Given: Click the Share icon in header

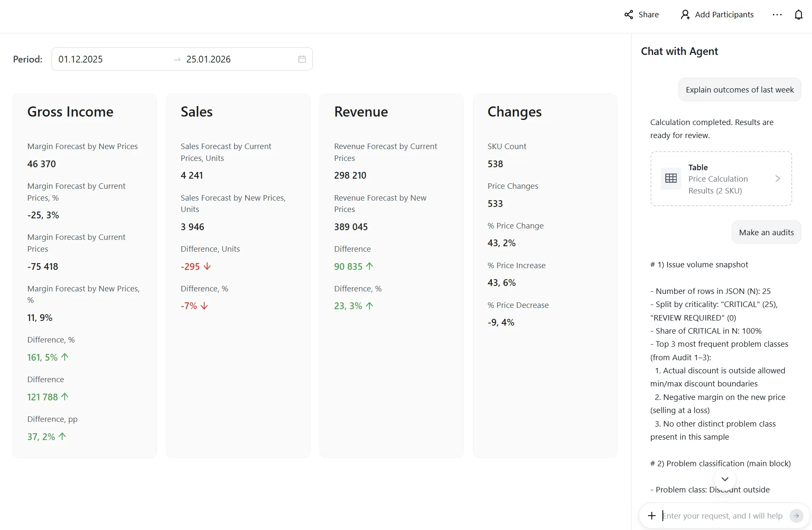Looking at the screenshot, I should tap(629, 15).
